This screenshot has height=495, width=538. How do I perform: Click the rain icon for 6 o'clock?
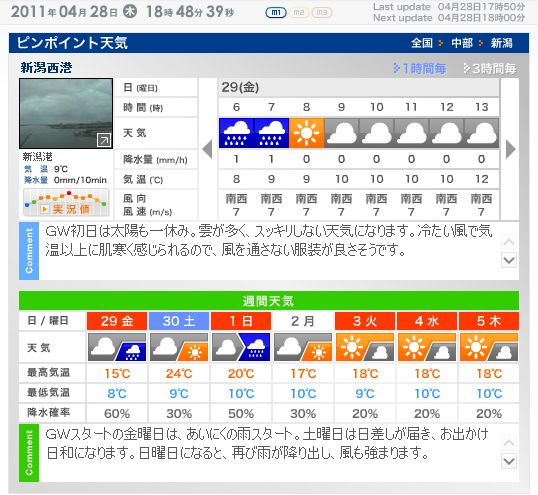pyautogui.click(x=236, y=133)
